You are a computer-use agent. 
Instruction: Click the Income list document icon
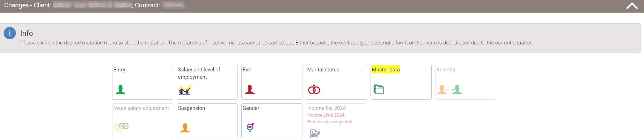click(315, 133)
